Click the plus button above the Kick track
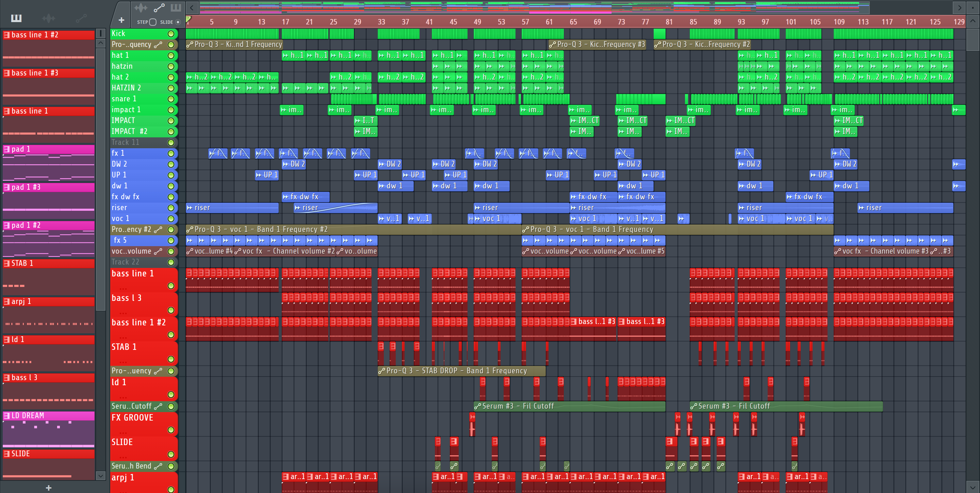 pos(121,20)
